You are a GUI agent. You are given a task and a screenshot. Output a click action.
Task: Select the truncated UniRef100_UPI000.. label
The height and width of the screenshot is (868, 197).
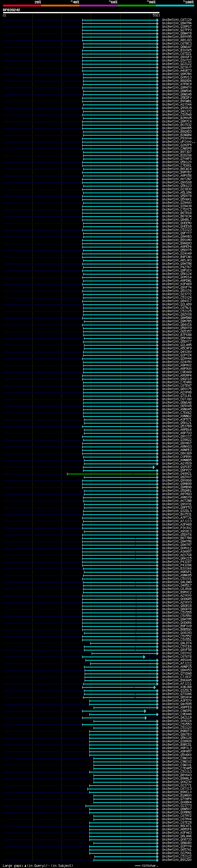click(178, 142)
